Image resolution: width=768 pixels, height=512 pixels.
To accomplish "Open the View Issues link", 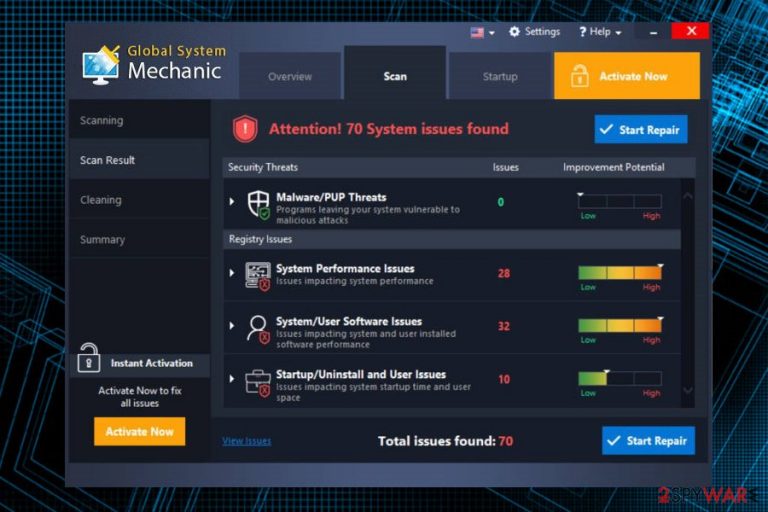I will tap(246, 441).
